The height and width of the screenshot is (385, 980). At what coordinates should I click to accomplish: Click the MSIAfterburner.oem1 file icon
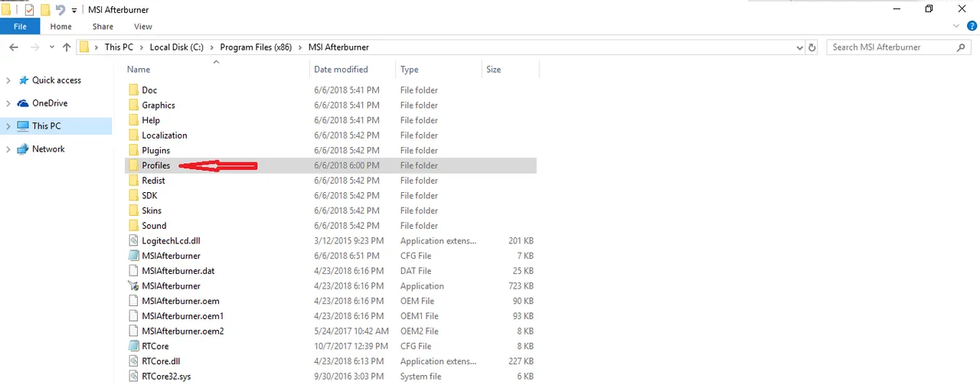(x=133, y=316)
